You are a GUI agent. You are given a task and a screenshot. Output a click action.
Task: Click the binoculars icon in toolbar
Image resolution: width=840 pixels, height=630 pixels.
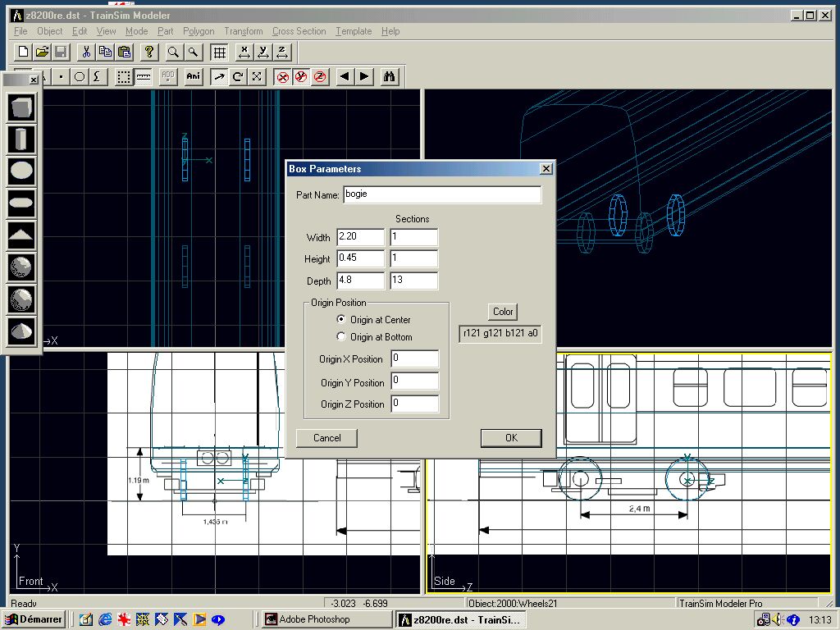390,77
